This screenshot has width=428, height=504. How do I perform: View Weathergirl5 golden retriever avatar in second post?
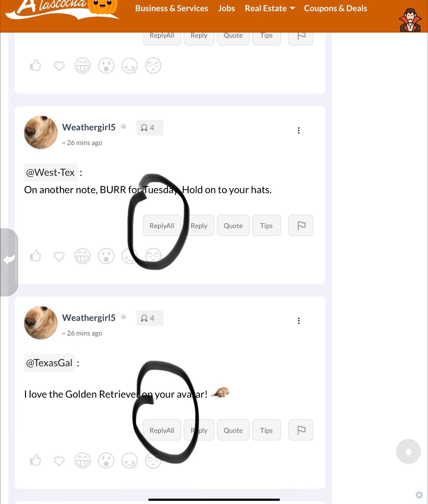pos(41,323)
